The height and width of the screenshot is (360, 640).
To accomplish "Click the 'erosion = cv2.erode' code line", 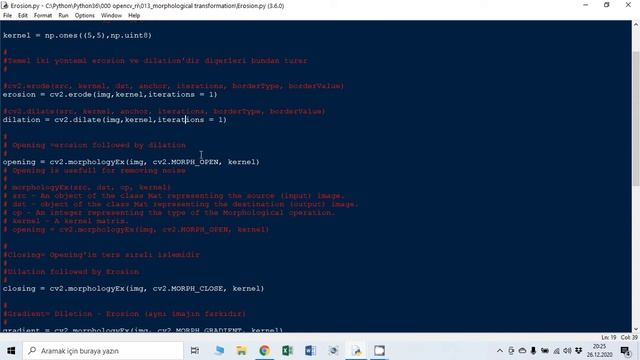I will [x=110, y=94].
